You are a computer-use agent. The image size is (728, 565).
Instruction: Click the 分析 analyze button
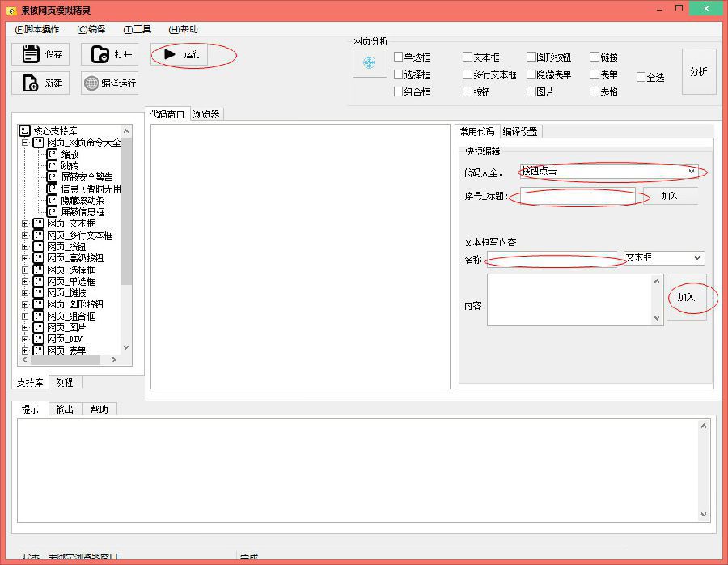coord(699,71)
